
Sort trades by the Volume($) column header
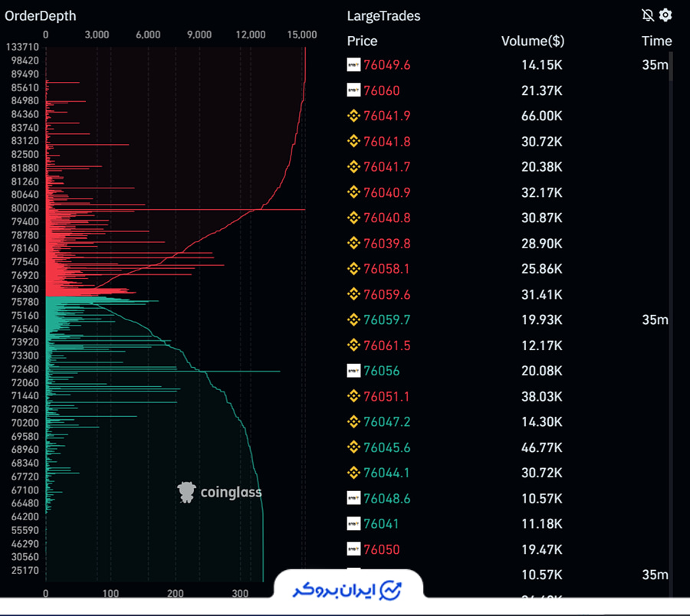pos(531,41)
